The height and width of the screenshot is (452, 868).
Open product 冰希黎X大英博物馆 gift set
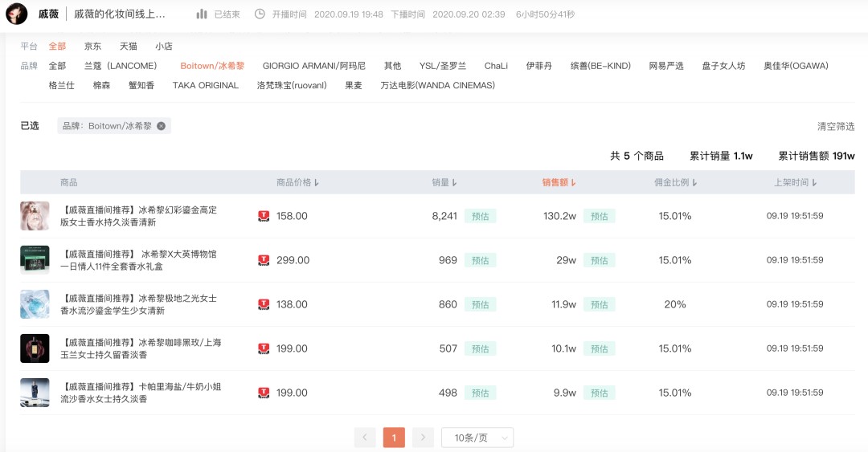coord(139,261)
